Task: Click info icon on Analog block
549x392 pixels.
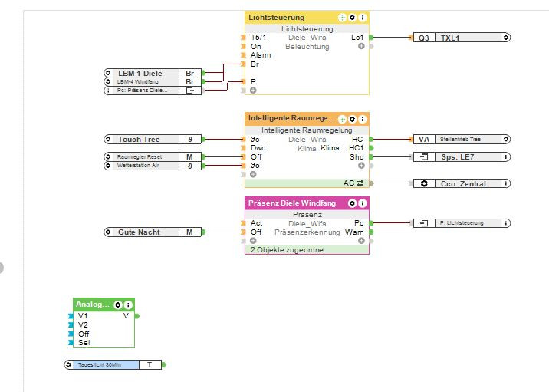Action: coord(128,305)
